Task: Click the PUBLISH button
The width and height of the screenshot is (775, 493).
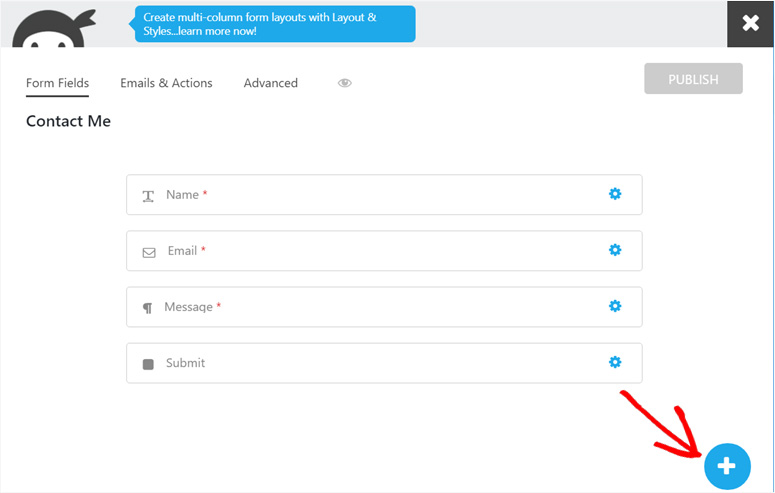Action: pyautogui.click(x=693, y=79)
